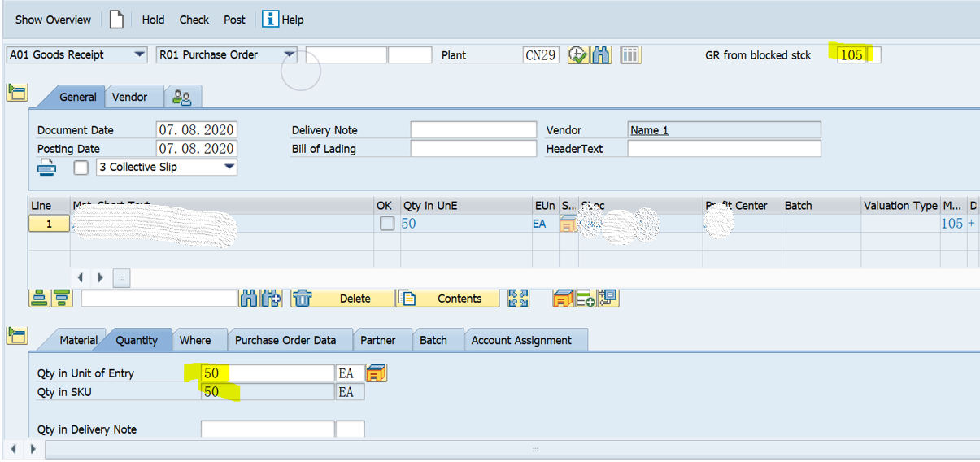Open the Quantity detail tab
The height and width of the screenshot is (462, 980).
tap(137, 340)
